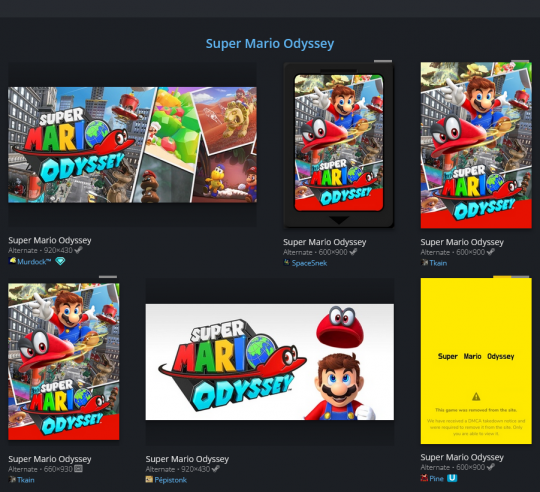Click the image icon next to 660×930
Image resolution: width=540 pixels, height=492 pixels.
(x=78, y=469)
